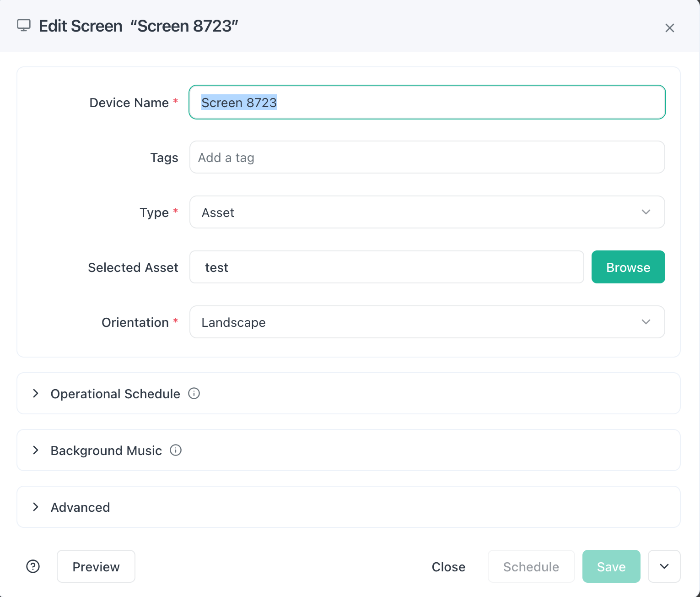
Task: Open the extra actions chevron next to Save
Action: tap(664, 566)
